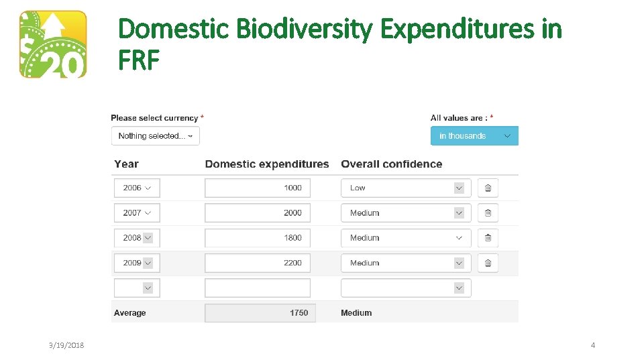Delete the 2009 row entry
Viewport: 644px width, 362px height.
pos(488,263)
